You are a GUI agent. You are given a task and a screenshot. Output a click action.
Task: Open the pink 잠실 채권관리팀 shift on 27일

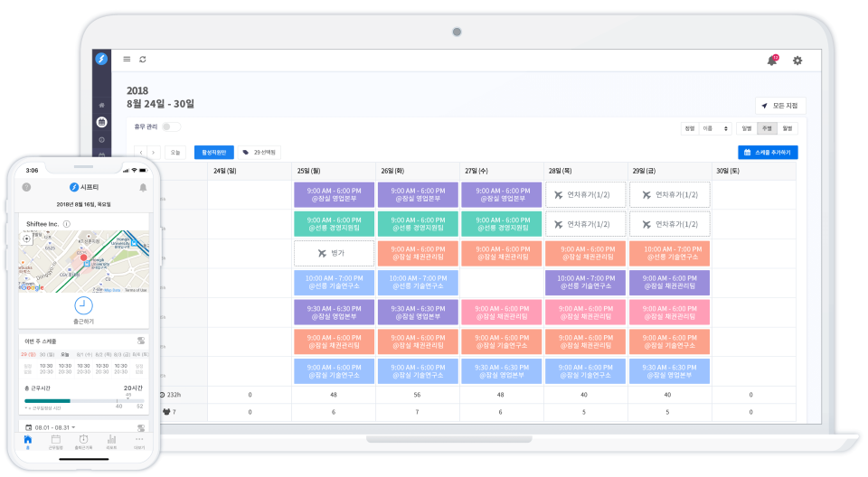502,313
